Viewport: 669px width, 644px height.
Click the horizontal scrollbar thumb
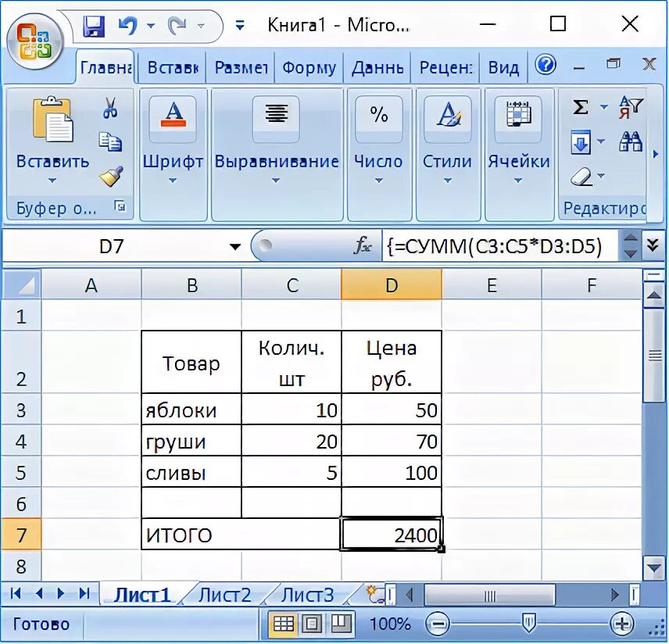(490, 595)
